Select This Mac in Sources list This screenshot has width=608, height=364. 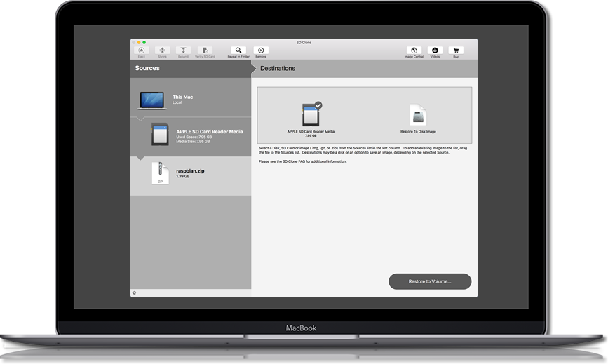tap(190, 99)
